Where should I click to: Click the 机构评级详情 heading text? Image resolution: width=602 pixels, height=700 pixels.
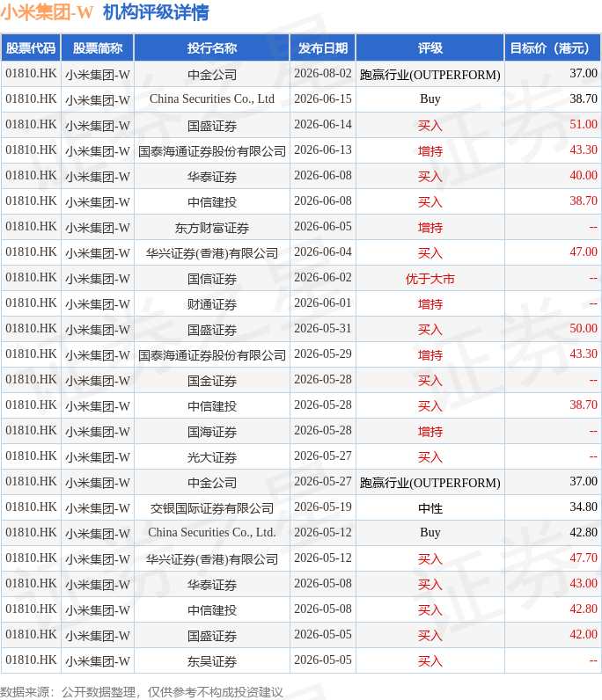coord(156,12)
